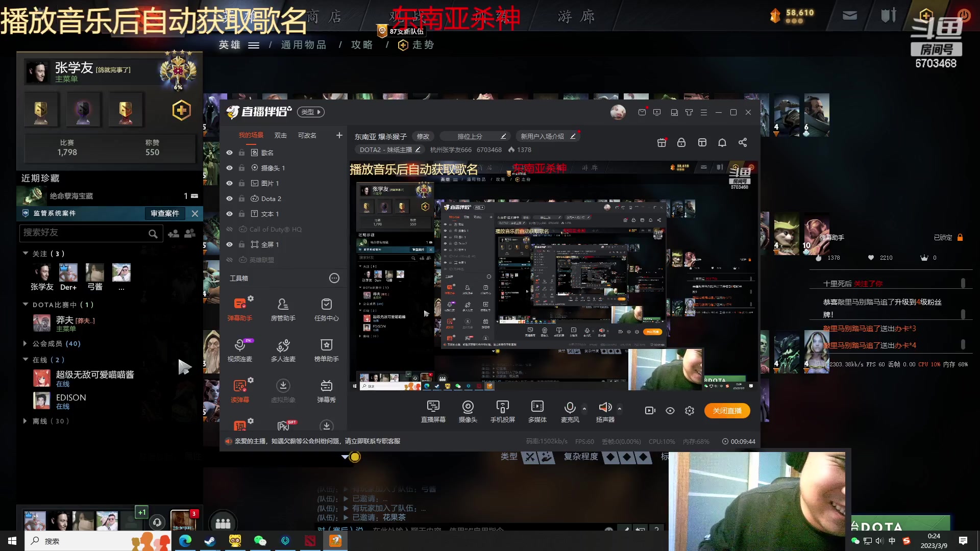980x551 pixels.
Task: Collapse the DOTA比赛中 (1) group
Action: point(26,304)
